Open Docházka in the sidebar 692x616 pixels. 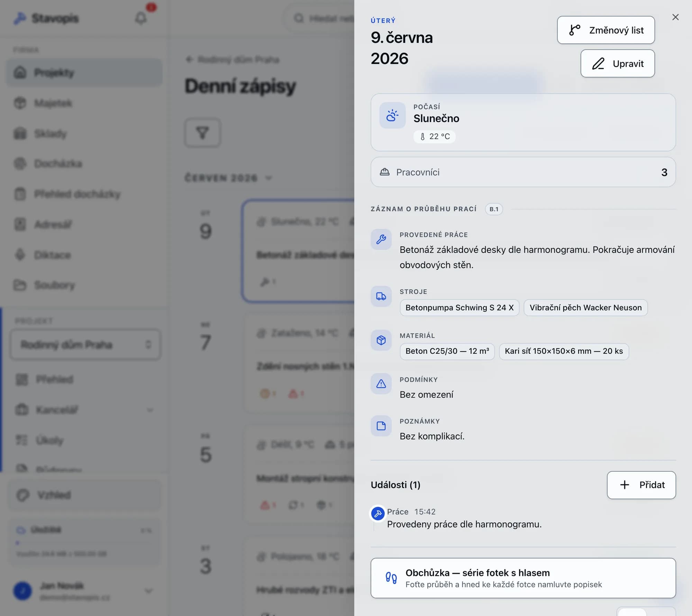coord(84,164)
